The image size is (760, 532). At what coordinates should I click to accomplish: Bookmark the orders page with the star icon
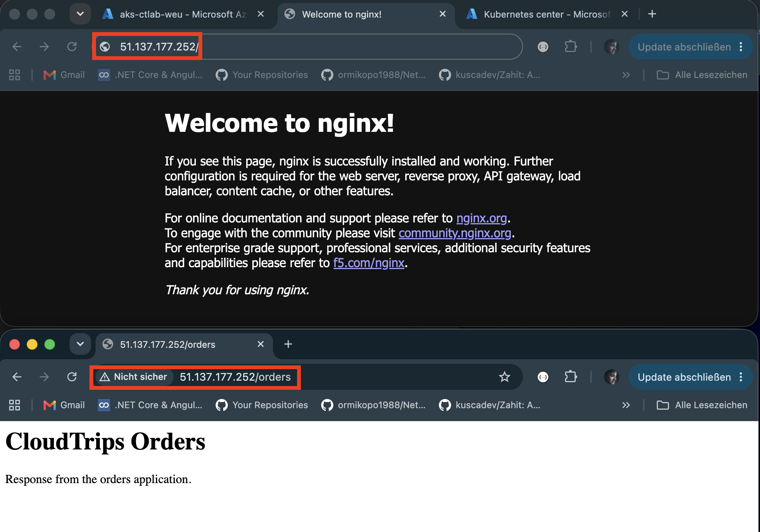coord(505,377)
